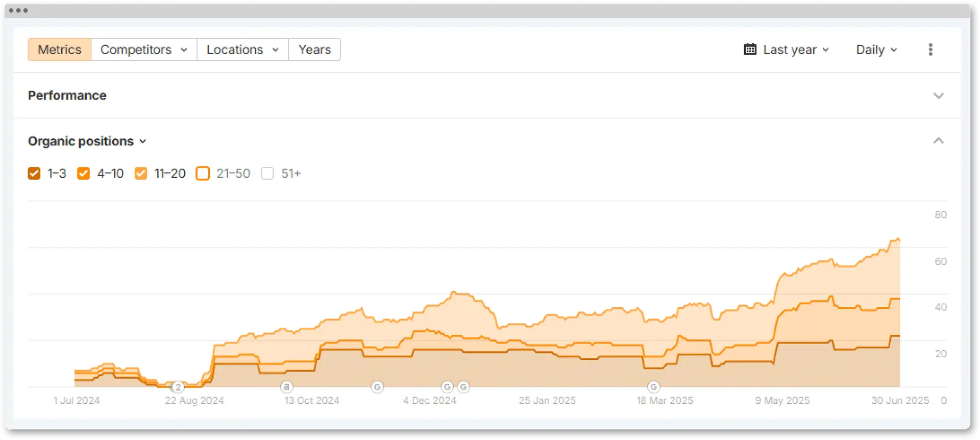980x440 pixels.
Task: Click the "2" marker near 22 Aug 2024
Action: [x=178, y=387]
